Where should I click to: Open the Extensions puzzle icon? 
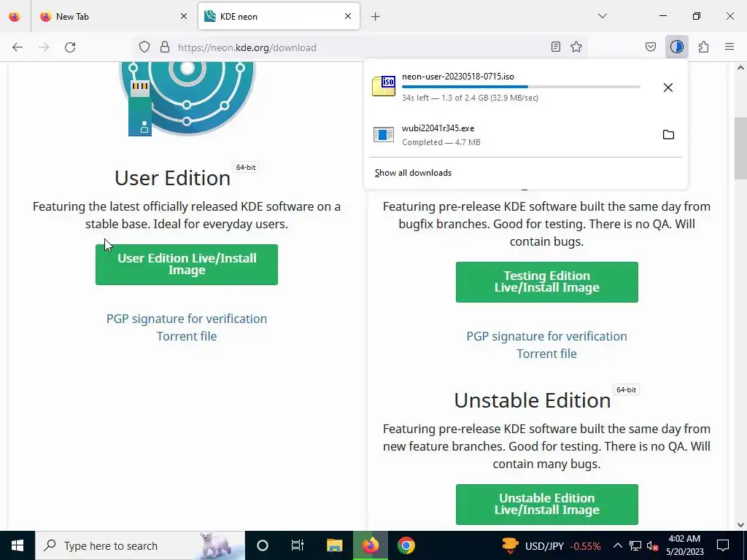click(x=703, y=47)
